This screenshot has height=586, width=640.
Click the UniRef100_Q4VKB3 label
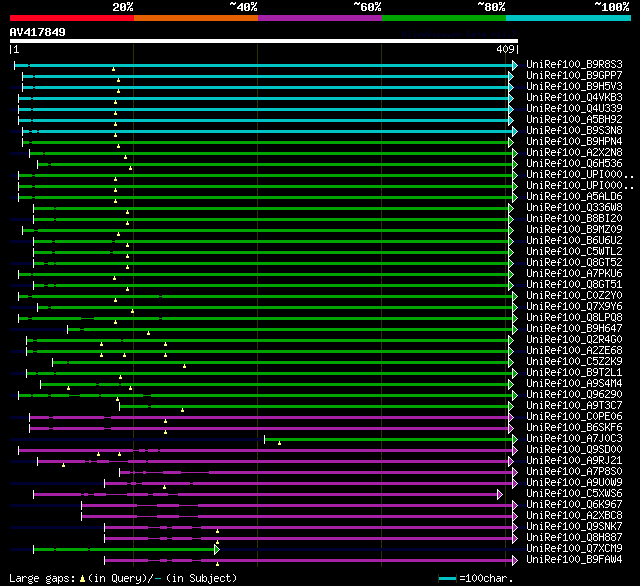(x=574, y=98)
